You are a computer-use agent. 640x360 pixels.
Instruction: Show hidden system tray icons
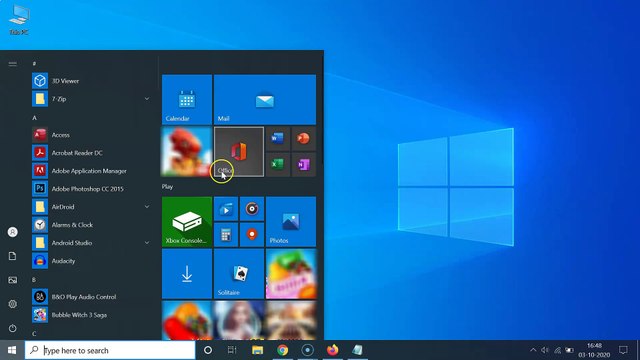[x=533, y=350]
